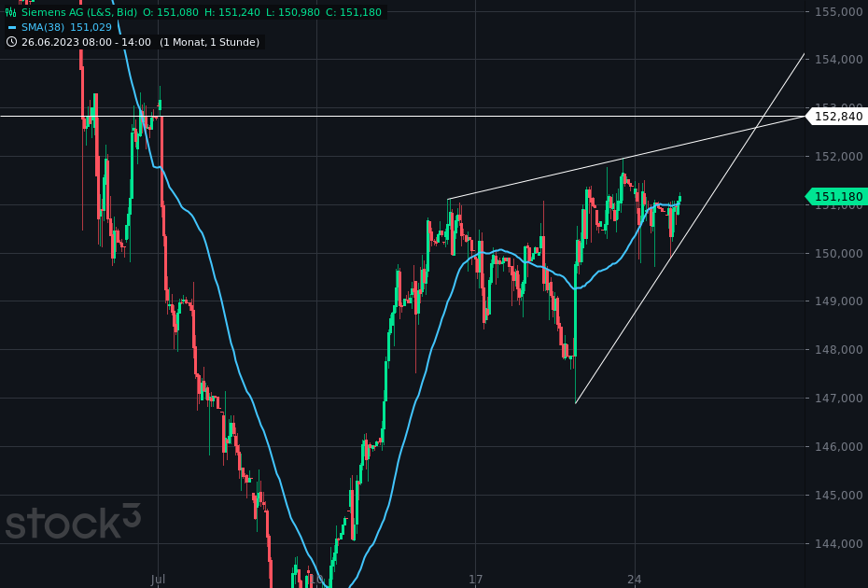Click the 145,000 price axis label
The height and width of the screenshot is (588, 868).
(x=839, y=495)
